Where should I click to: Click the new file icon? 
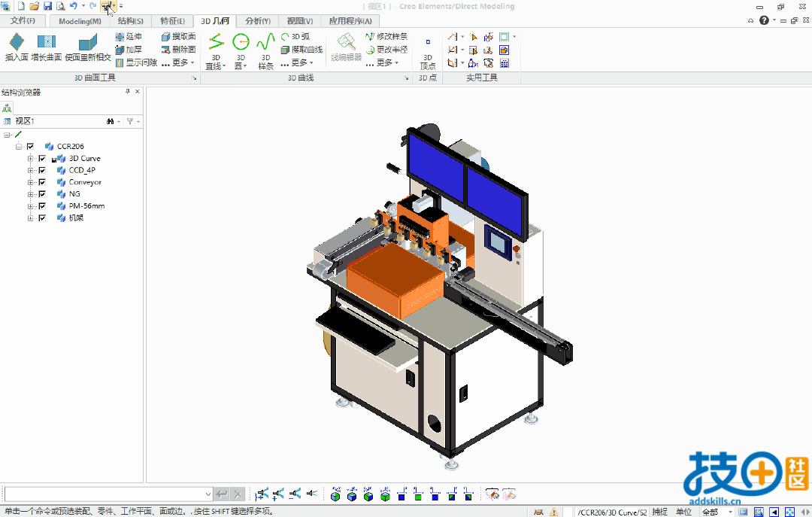pos(21,6)
